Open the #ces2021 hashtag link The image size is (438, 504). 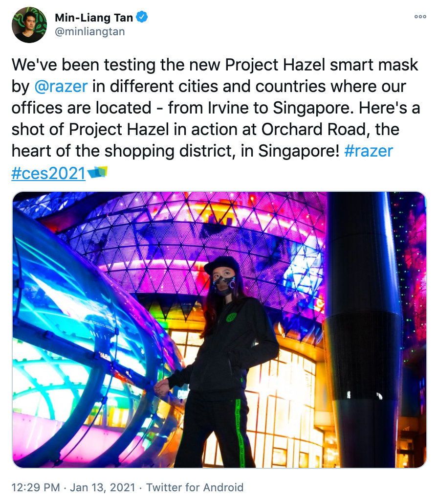coord(48,173)
